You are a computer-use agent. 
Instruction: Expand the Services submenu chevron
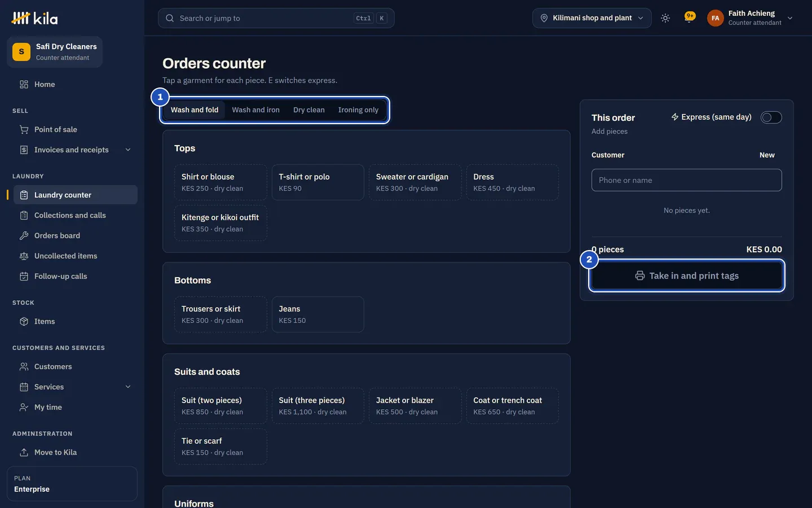click(128, 387)
